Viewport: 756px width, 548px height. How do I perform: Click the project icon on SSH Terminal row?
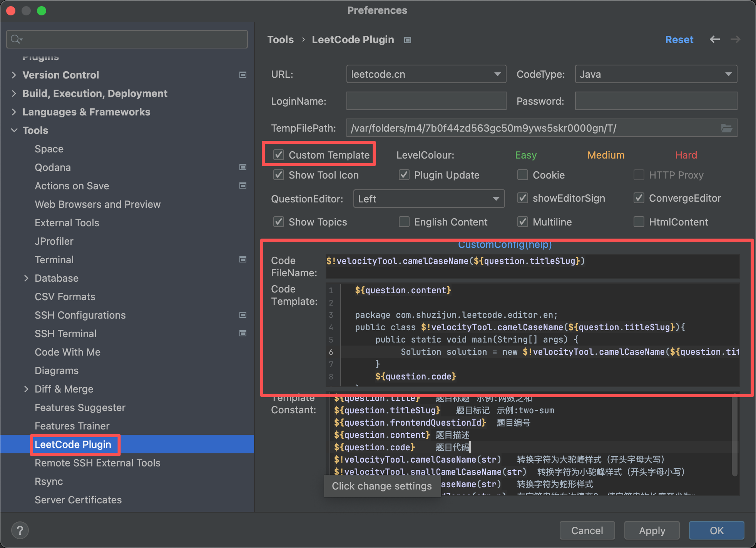coord(243,333)
